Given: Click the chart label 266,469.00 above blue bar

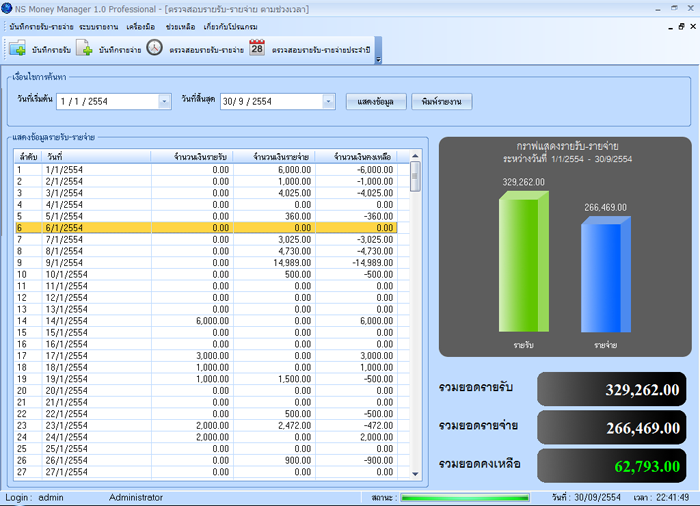Looking at the screenshot, I should pos(605,207).
